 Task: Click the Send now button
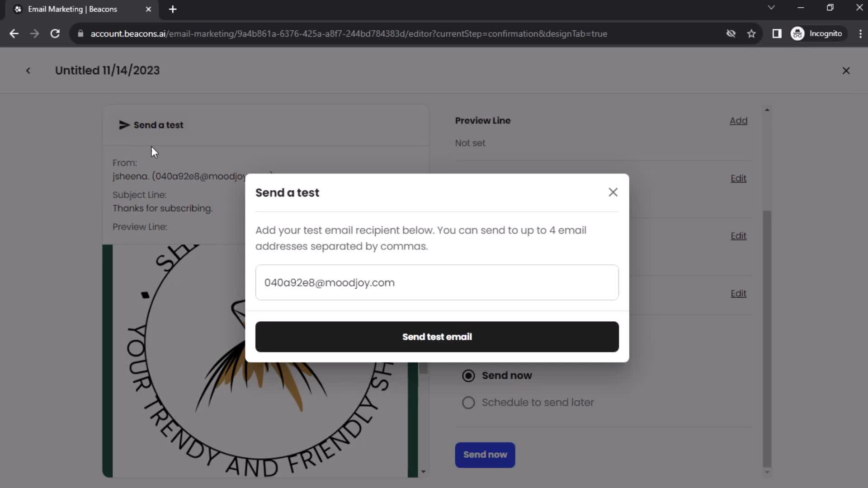486,455
